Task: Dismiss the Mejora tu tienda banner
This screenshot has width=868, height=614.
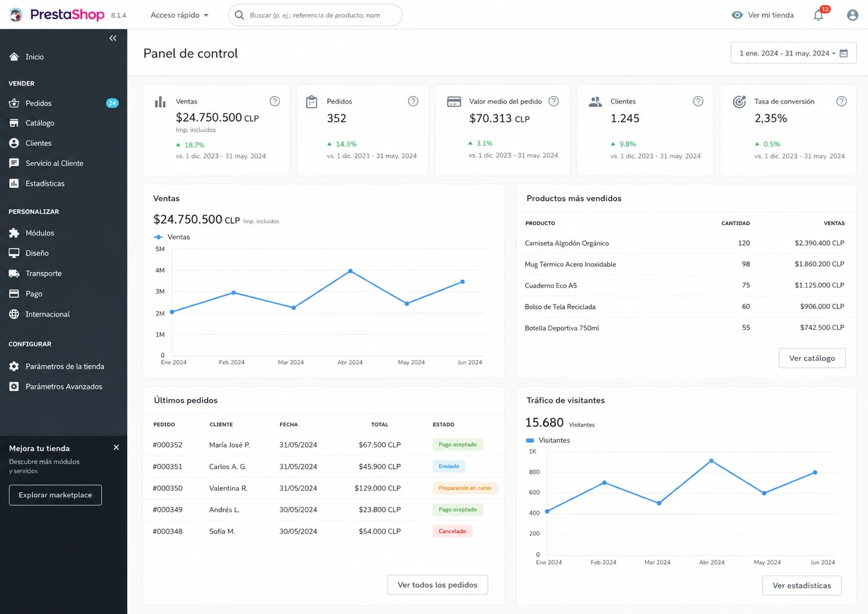Action: [x=116, y=448]
